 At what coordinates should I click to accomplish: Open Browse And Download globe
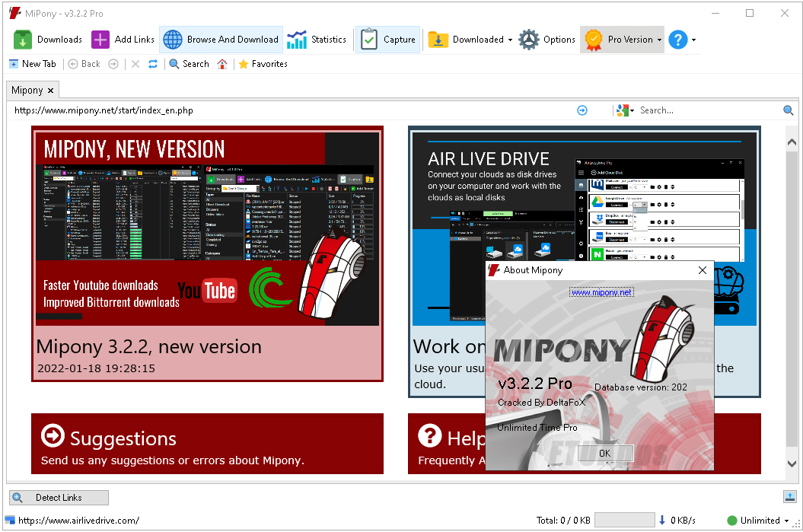pyautogui.click(x=173, y=40)
